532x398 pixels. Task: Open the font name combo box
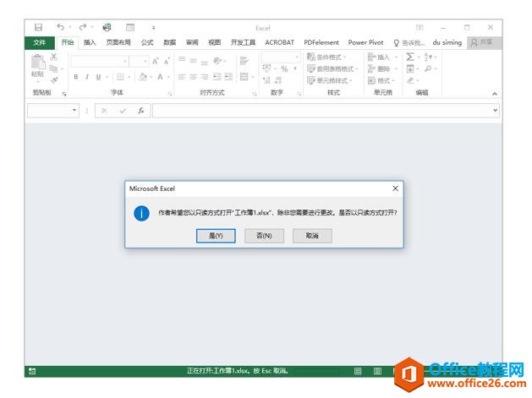pos(100,62)
